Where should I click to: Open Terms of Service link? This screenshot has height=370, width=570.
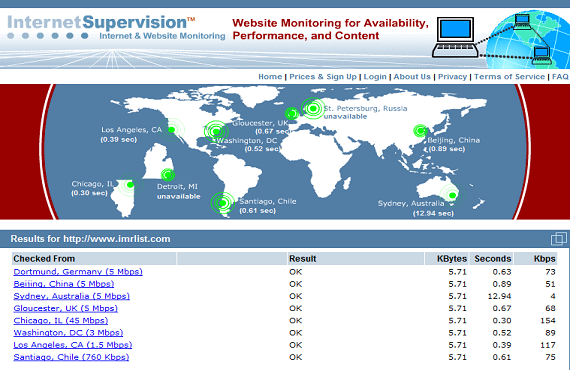509,77
